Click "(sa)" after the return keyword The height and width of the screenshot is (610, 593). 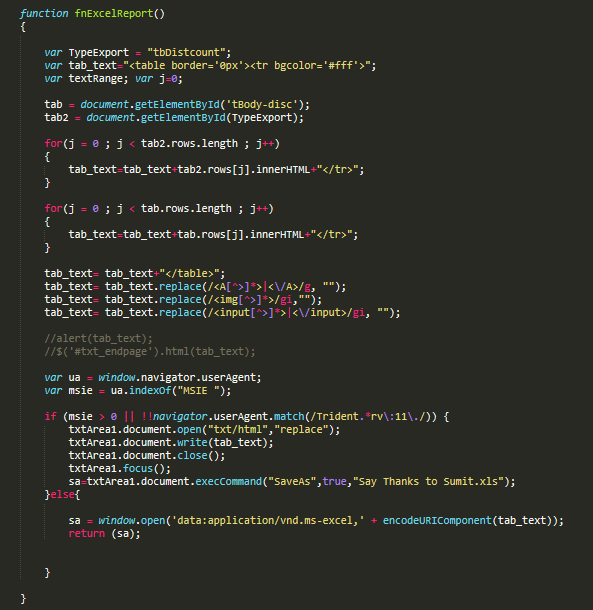click(x=123, y=533)
